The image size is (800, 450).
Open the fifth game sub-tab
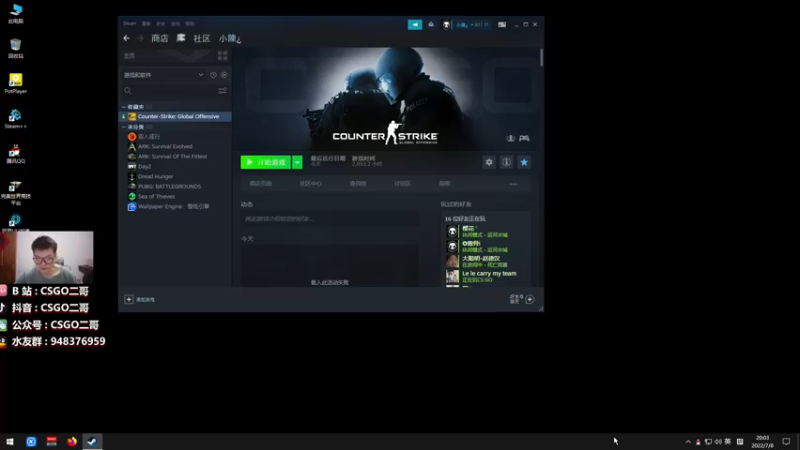pyautogui.click(x=444, y=184)
